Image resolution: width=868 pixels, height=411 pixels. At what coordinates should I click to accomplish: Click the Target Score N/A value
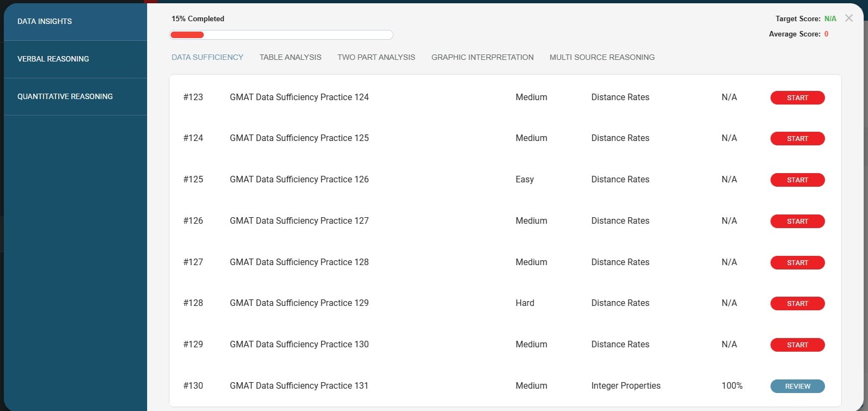(830, 19)
